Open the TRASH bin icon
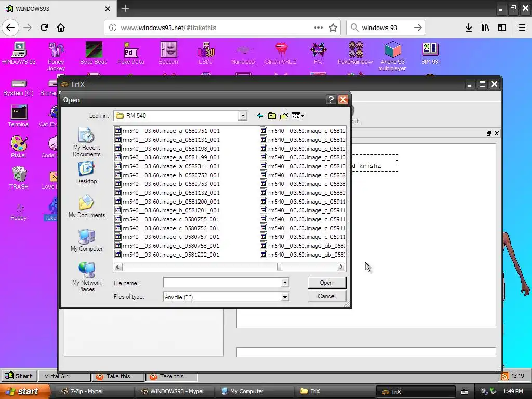 point(19,178)
